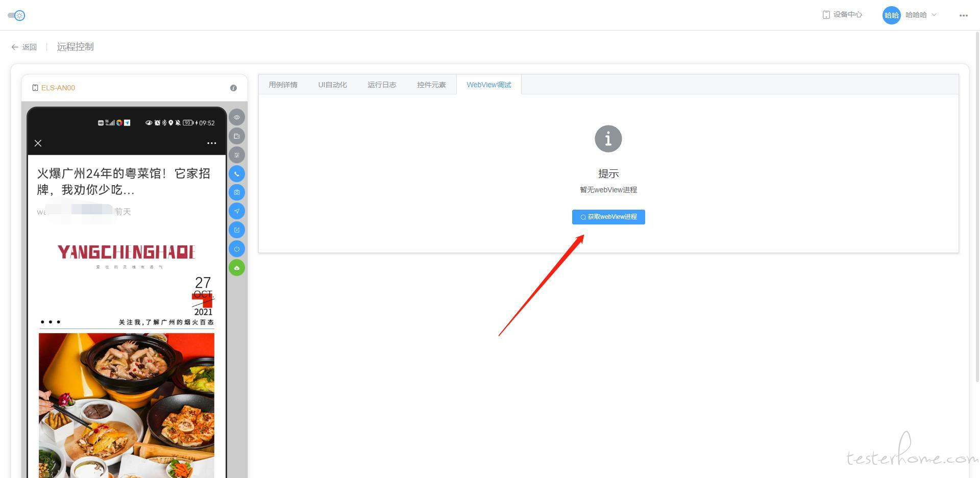The height and width of the screenshot is (478, 980).
Task: Click the device phone icon beside ELS-AN00
Action: click(x=35, y=88)
